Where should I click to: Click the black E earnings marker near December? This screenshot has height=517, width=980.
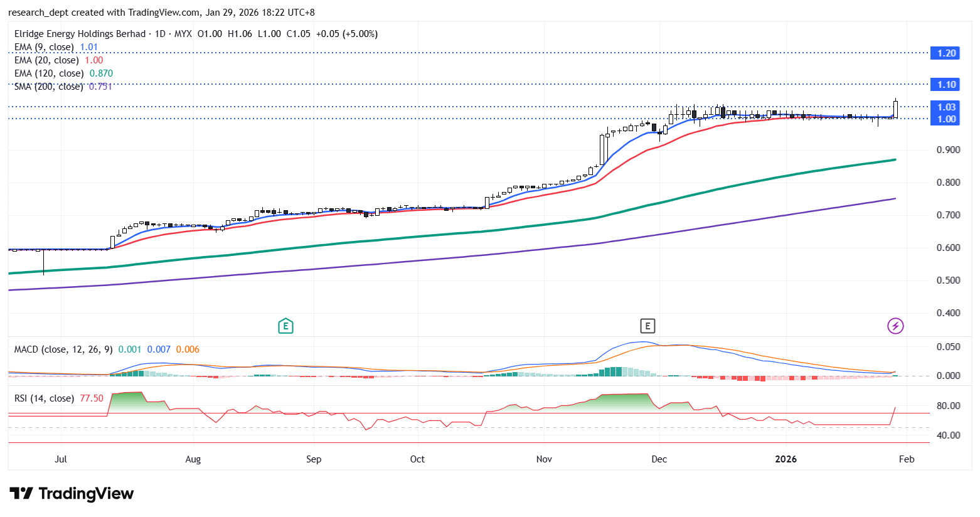pyautogui.click(x=647, y=326)
